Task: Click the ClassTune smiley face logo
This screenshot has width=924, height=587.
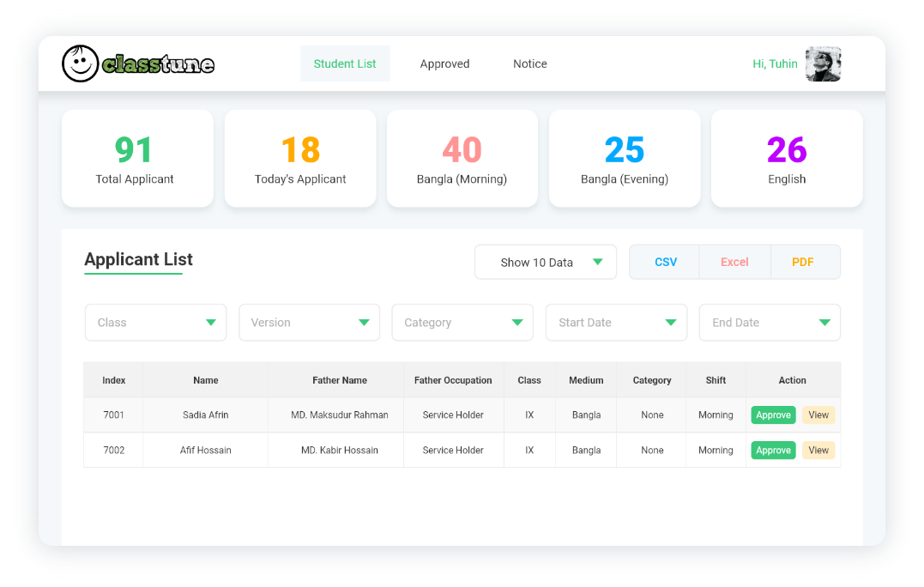Action: coord(80,63)
